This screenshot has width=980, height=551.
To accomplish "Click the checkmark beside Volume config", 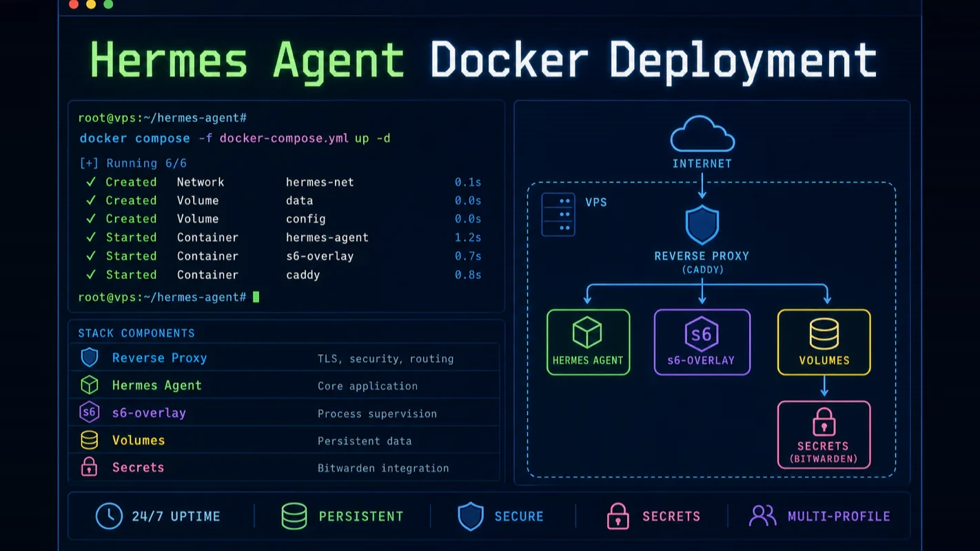I will [90, 219].
